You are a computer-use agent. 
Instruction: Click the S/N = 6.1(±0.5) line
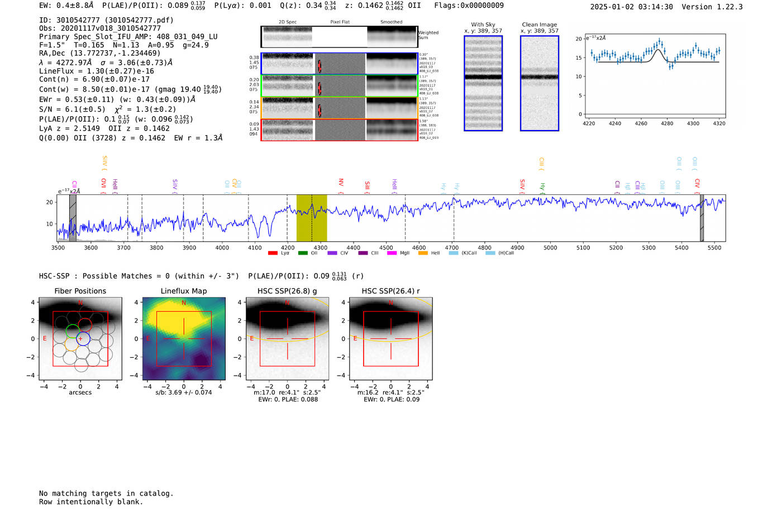click(x=107, y=109)
